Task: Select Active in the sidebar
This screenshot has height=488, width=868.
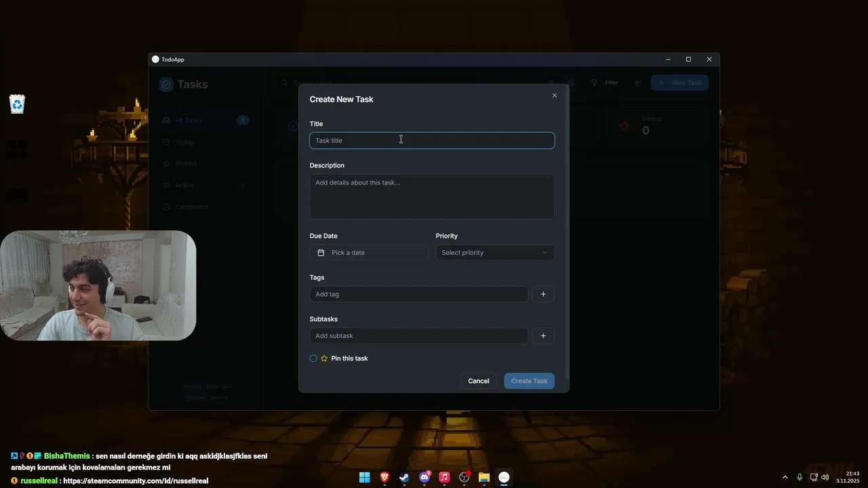Action: (206, 185)
